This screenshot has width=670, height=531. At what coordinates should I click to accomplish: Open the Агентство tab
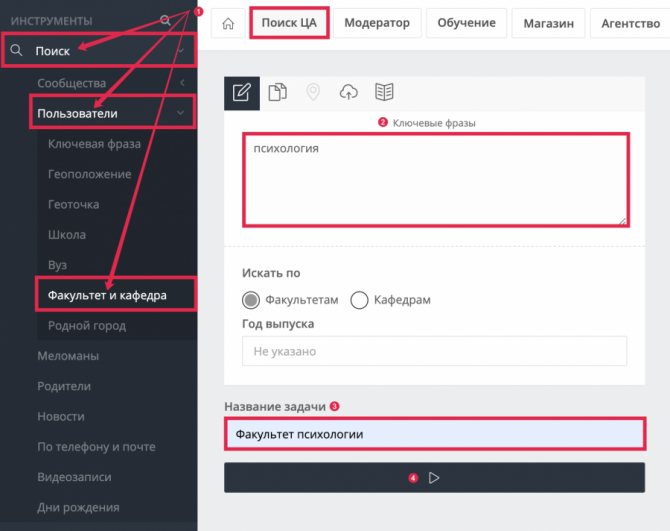(630, 23)
